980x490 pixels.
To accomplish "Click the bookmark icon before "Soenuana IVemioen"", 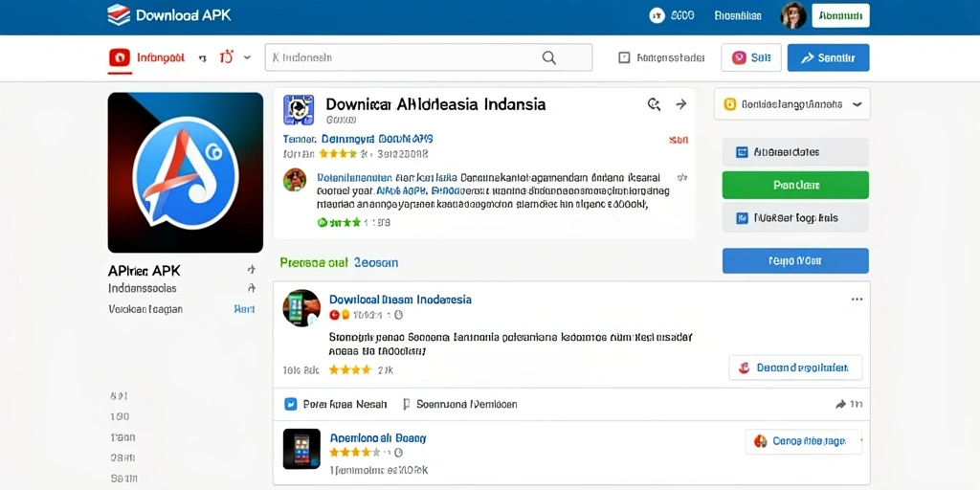I will coord(406,405).
